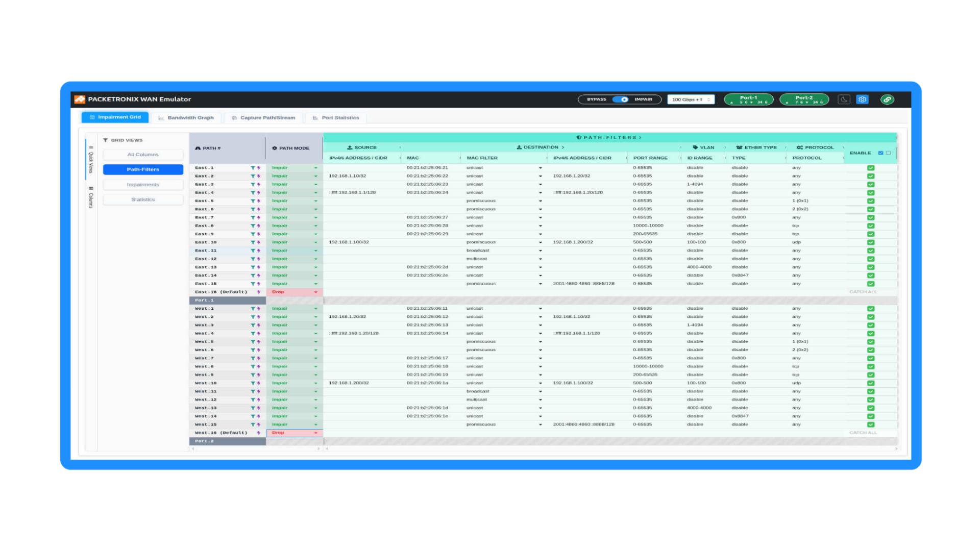Toggle enable checkbox for East.10 row
This screenshot has height=551, width=980.
[x=871, y=242]
